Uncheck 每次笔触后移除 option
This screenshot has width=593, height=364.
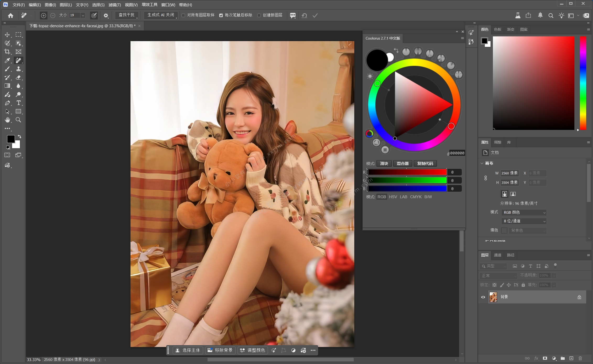click(221, 15)
